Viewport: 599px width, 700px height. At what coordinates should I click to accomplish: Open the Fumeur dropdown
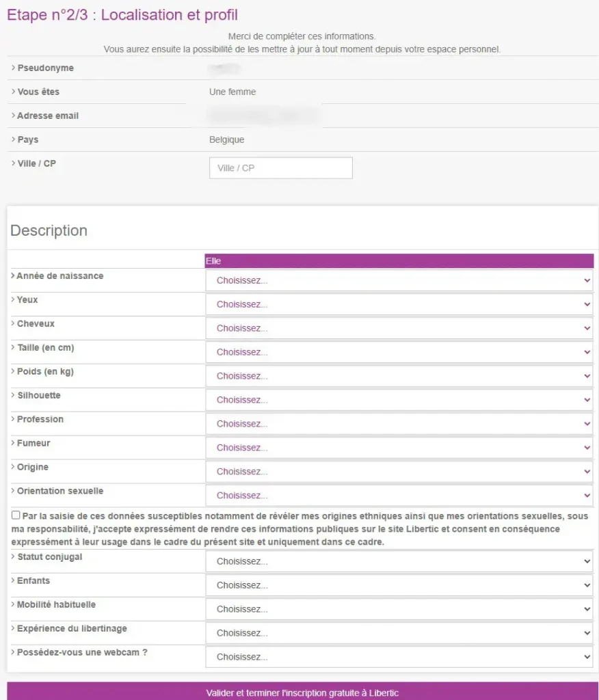399,448
